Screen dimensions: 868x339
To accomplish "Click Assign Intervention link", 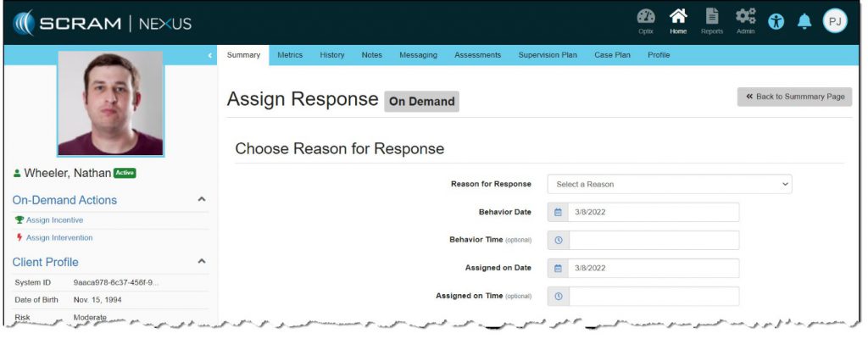I will pyautogui.click(x=58, y=237).
